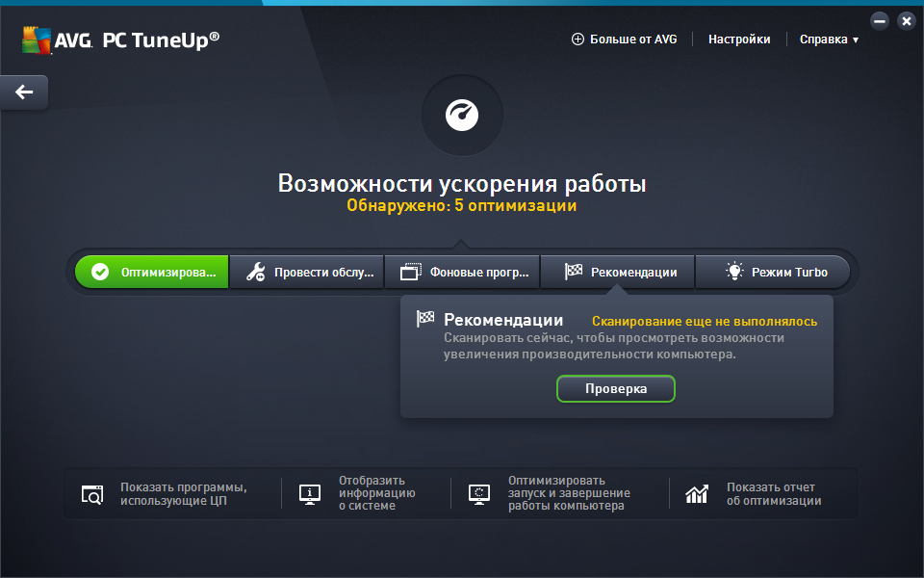Select the Провести обслу... tab

click(x=306, y=272)
